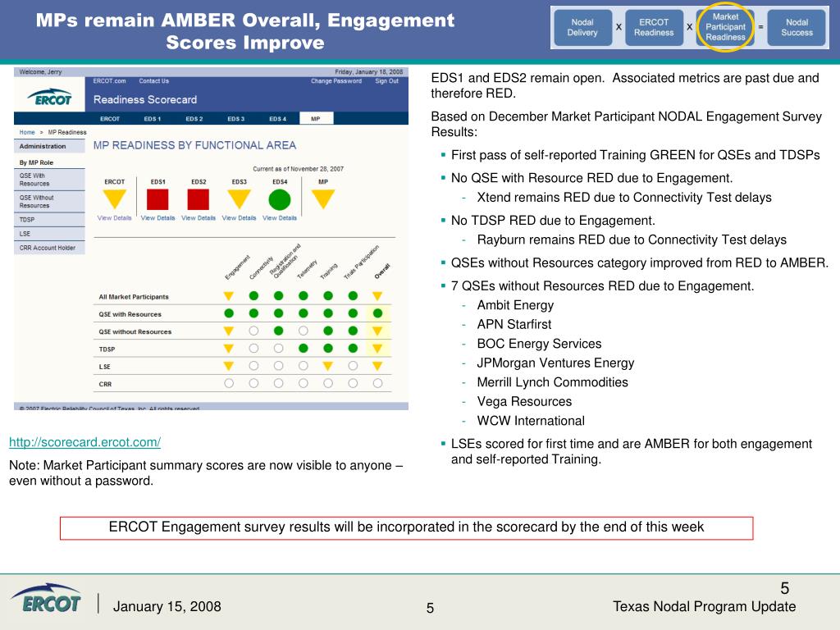This screenshot has width=840, height=630.
Task: Click View Details under EDS3
Action: point(239,218)
